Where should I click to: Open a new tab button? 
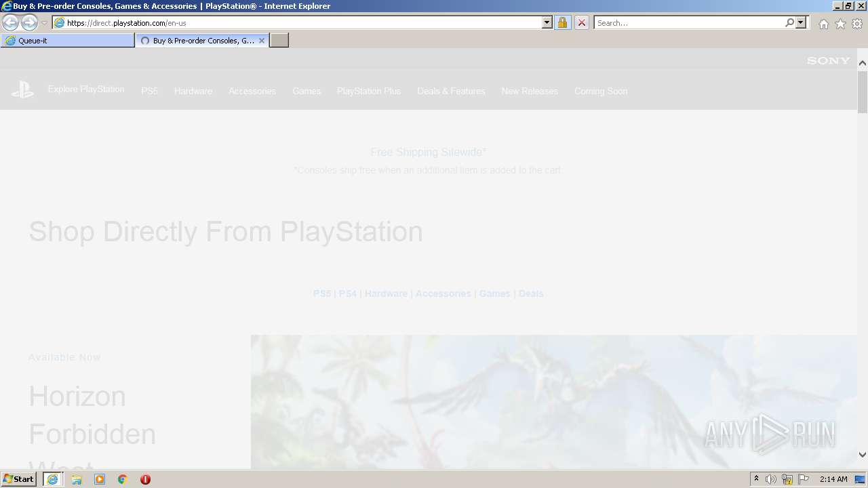click(279, 41)
